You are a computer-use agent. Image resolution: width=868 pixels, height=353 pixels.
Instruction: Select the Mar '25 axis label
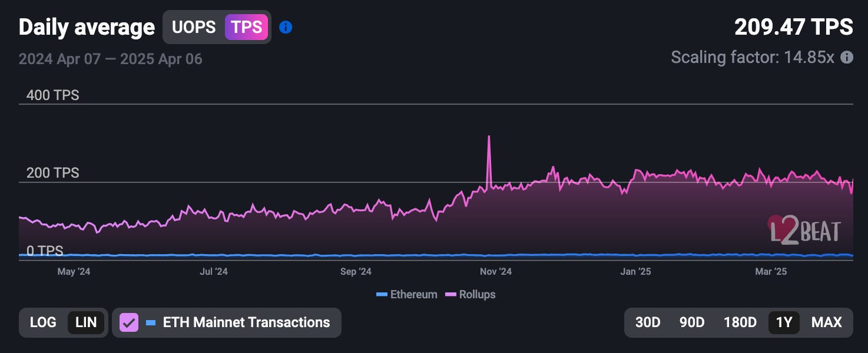pos(771,272)
